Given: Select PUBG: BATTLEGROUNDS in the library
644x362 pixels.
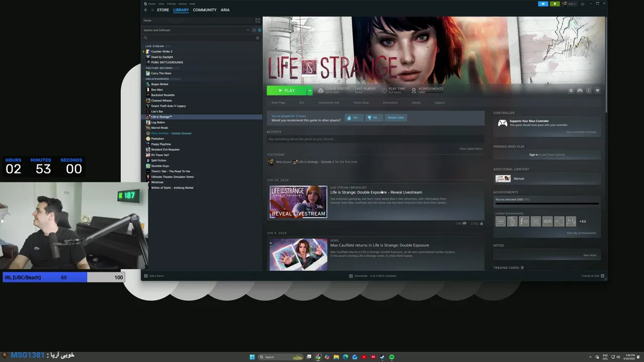Looking at the screenshot, I should pyautogui.click(x=167, y=62).
